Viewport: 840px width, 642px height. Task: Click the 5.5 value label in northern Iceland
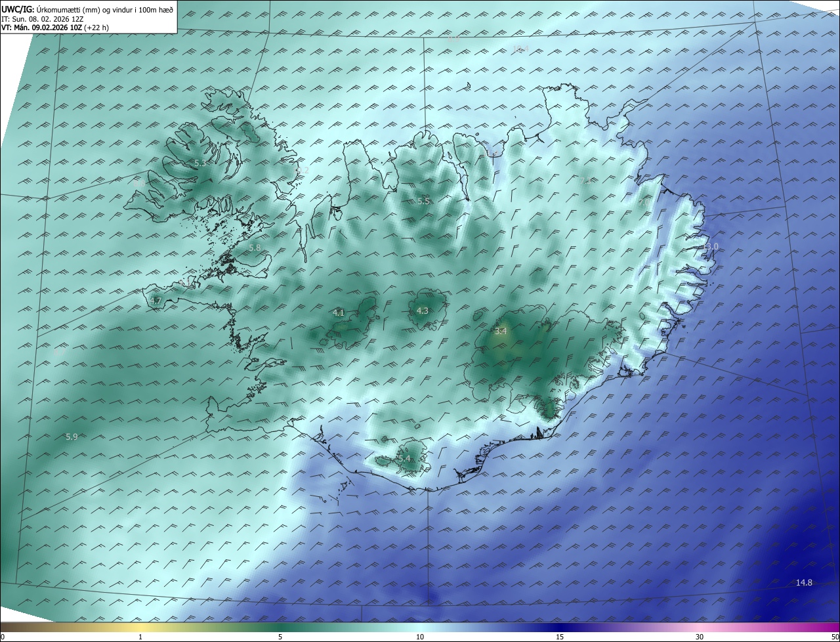[x=423, y=202]
